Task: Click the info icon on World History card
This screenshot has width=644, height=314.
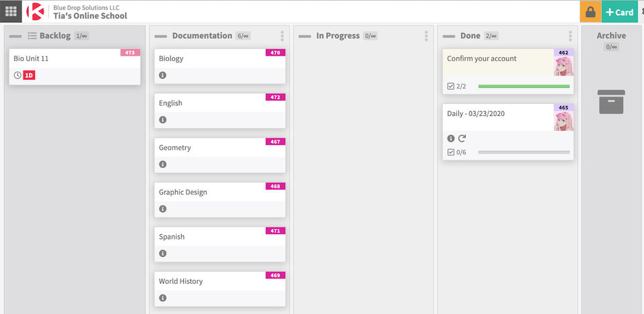Action: 162,298
